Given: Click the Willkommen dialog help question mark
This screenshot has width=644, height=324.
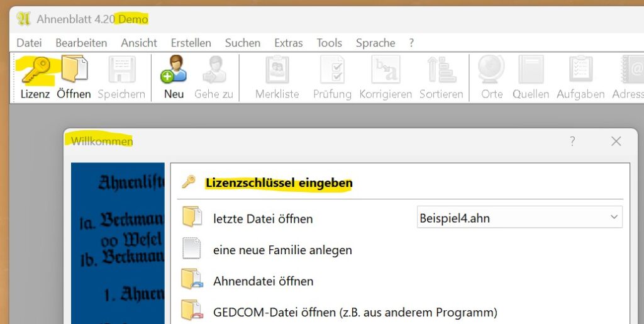Looking at the screenshot, I should [x=572, y=142].
